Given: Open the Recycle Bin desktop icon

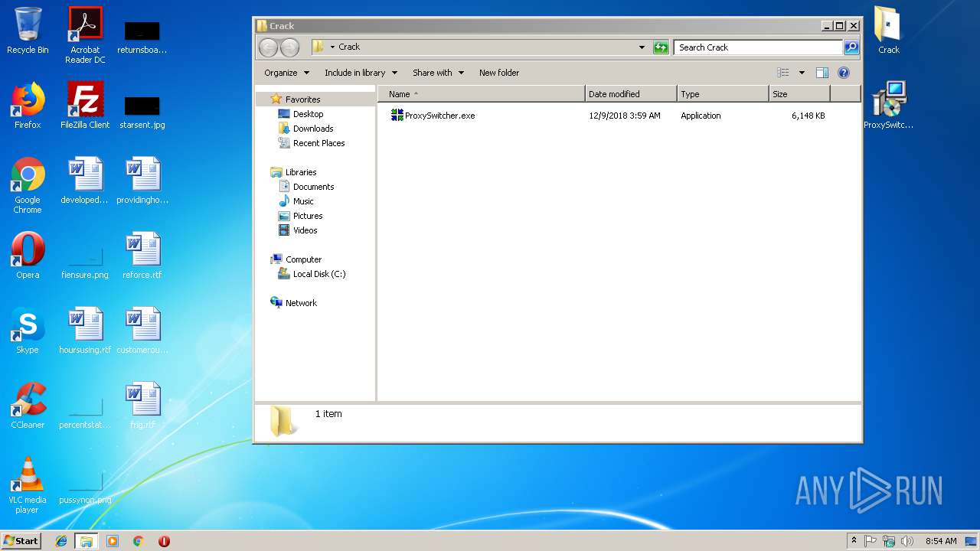Looking at the screenshot, I should [x=28, y=31].
